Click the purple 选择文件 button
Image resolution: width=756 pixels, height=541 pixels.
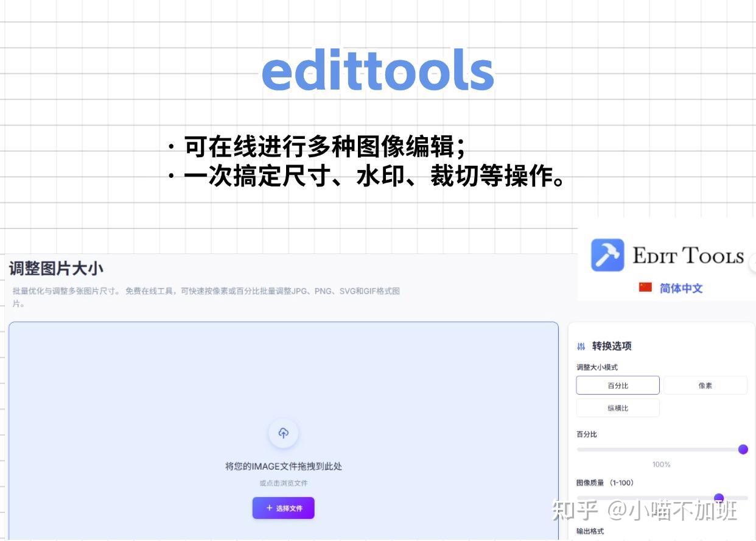(x=283, y=507)
